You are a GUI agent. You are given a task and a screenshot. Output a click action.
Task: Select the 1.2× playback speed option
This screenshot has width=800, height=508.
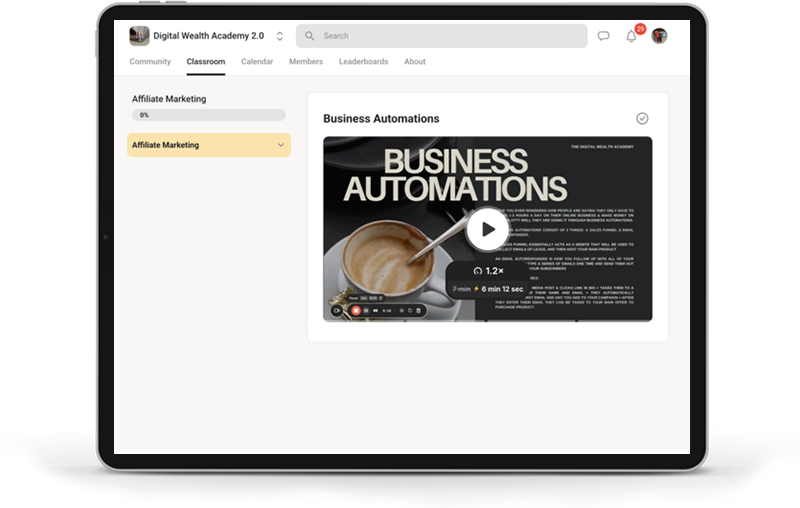tap(488, 271)
